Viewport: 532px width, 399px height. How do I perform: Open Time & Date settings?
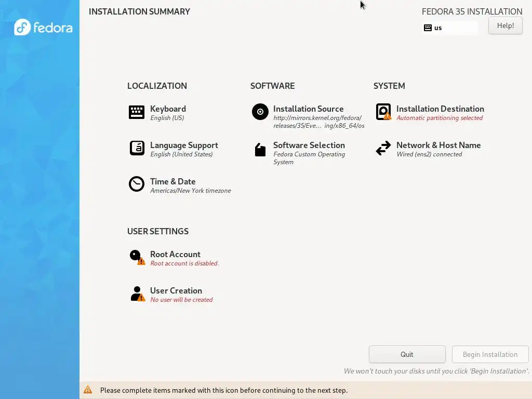click(x=172, y=181)
